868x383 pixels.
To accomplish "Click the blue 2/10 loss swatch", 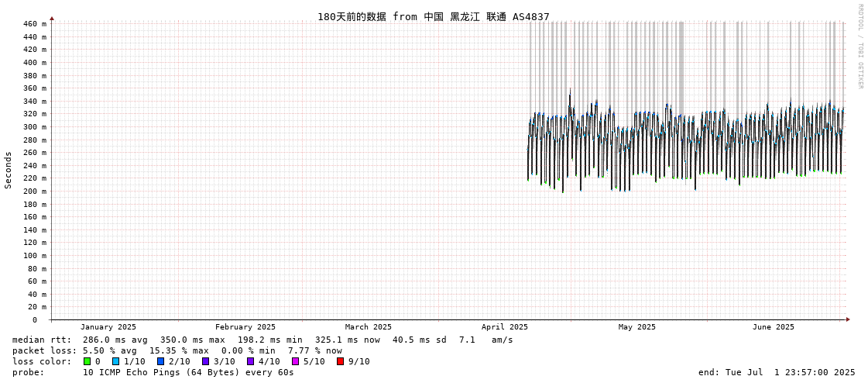I will (160, 361).
